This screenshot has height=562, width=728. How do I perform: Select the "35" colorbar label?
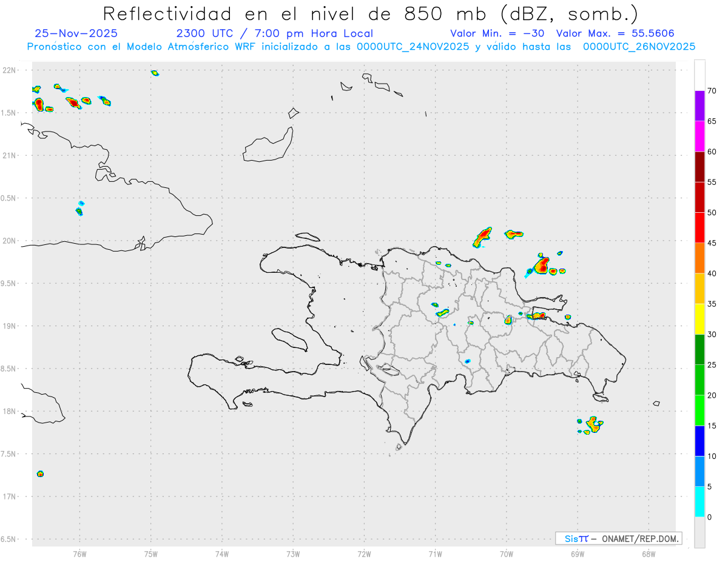pyautogui.click(x=712, y=304)
